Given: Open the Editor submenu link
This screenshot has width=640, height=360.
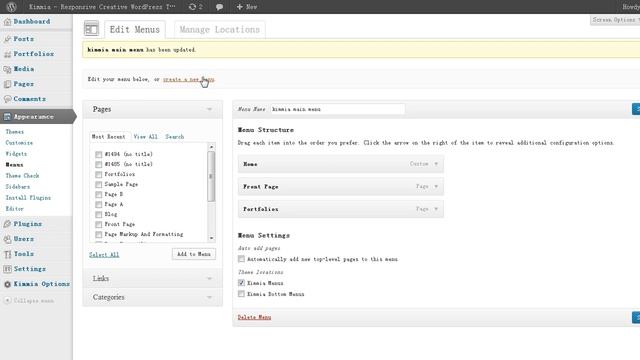Looking at the screenshot, I should tap(15, 209).
